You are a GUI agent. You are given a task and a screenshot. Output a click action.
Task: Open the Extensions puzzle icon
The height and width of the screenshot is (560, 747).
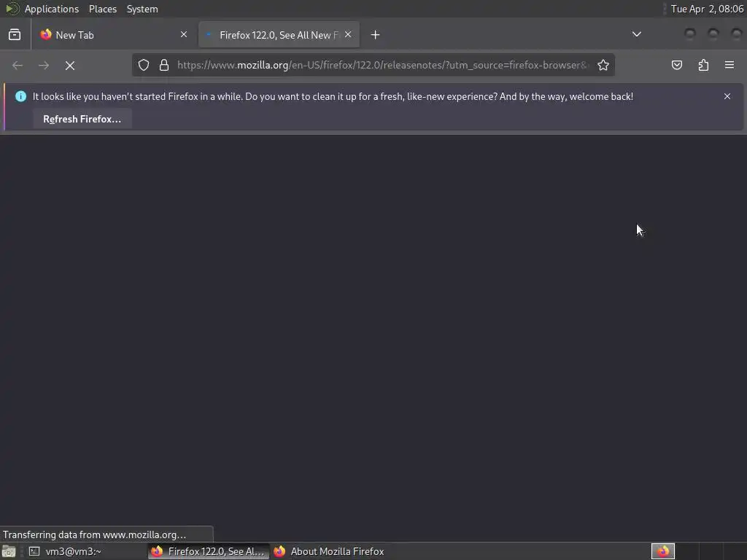click(x=703, y=65)
